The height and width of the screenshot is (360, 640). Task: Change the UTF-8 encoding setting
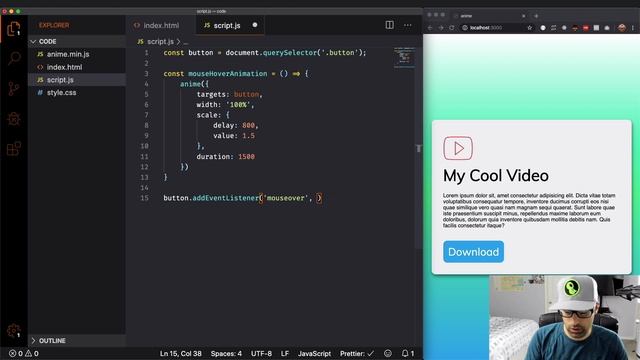click(261, 353)
